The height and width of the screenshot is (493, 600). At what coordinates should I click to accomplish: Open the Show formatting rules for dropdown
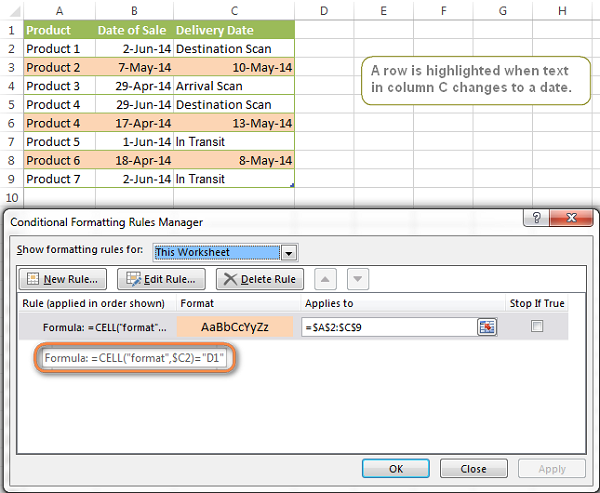coord(289,253)
